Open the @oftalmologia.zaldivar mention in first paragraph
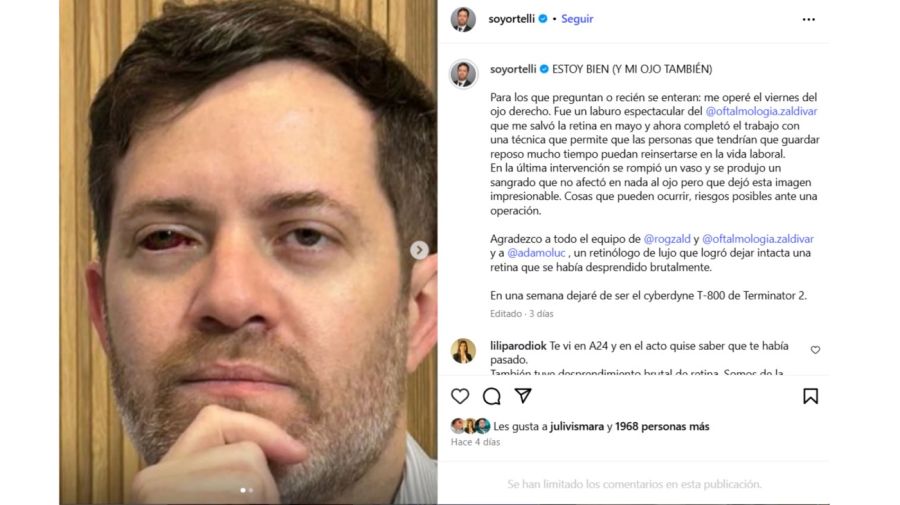Image resolution: width=900 pixels, height=505 pixels. click(x=761, y=111)
